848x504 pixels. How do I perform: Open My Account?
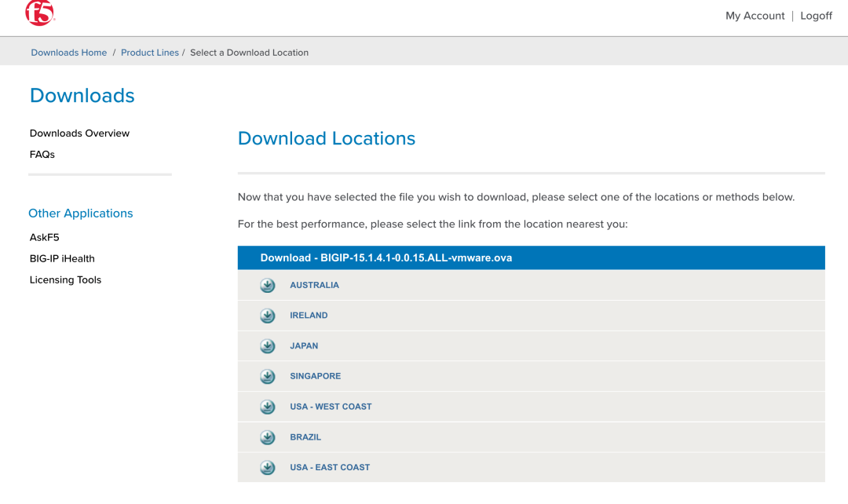pos(755,16)
